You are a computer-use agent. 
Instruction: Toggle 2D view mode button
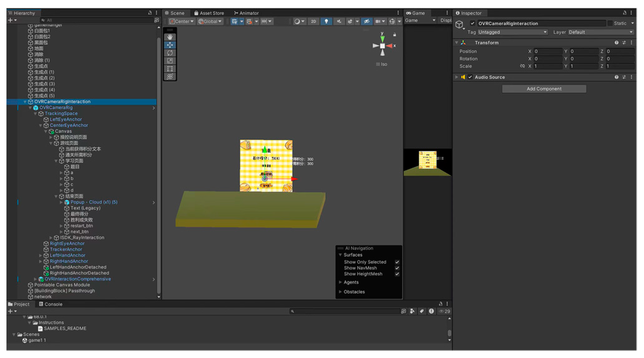(x=313, y=21)
